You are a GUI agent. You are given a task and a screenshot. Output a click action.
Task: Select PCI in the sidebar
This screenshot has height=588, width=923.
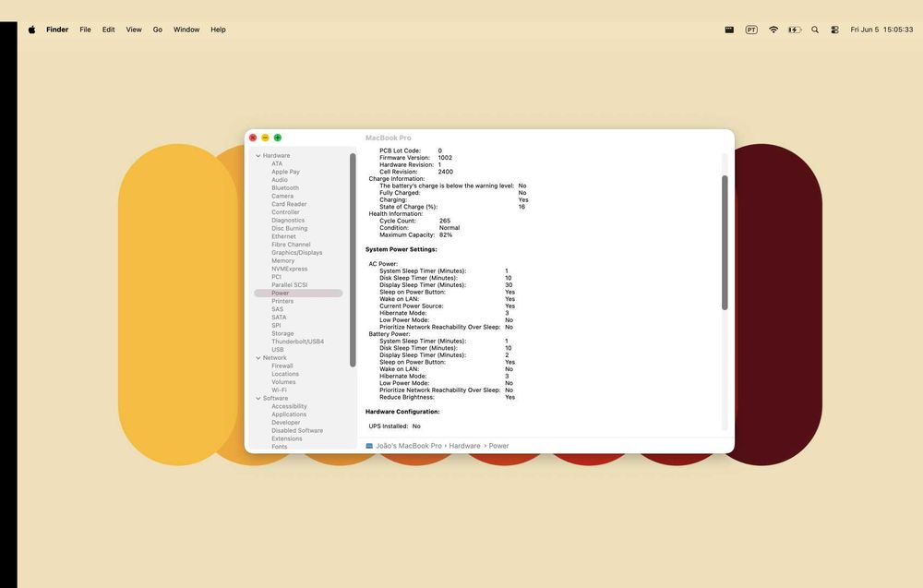pyautogui.click(x=276, y=277)
